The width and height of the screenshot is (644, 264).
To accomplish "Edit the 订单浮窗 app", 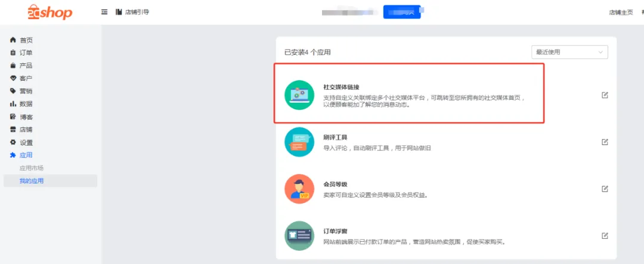I will [x=605, y=235].
